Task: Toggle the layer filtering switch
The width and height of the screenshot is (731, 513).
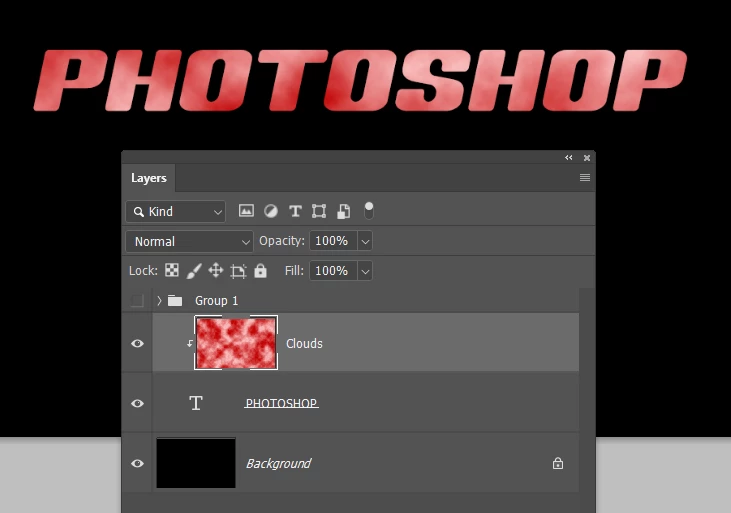Action: (x=368, y=210)
